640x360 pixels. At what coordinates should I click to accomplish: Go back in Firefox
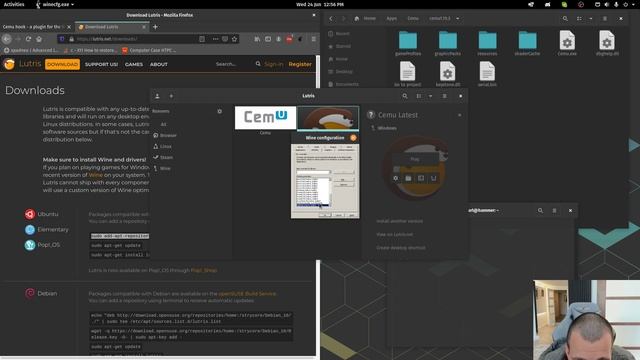7,39
